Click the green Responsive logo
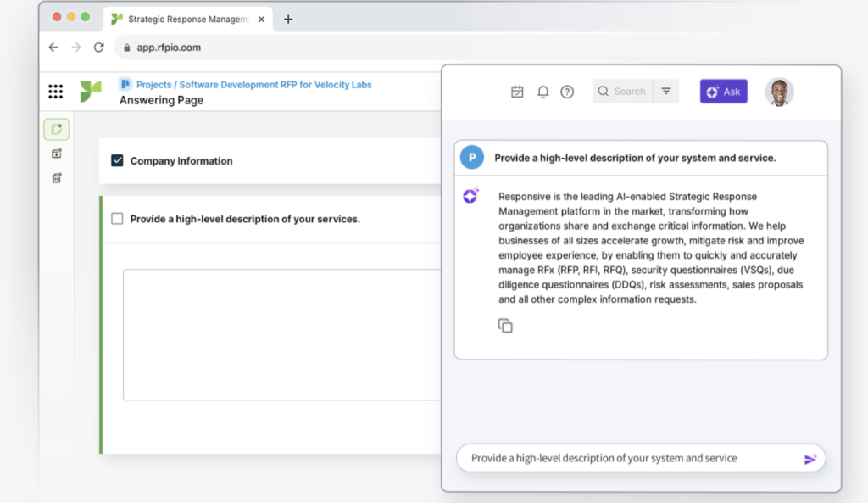 point(91,92)
